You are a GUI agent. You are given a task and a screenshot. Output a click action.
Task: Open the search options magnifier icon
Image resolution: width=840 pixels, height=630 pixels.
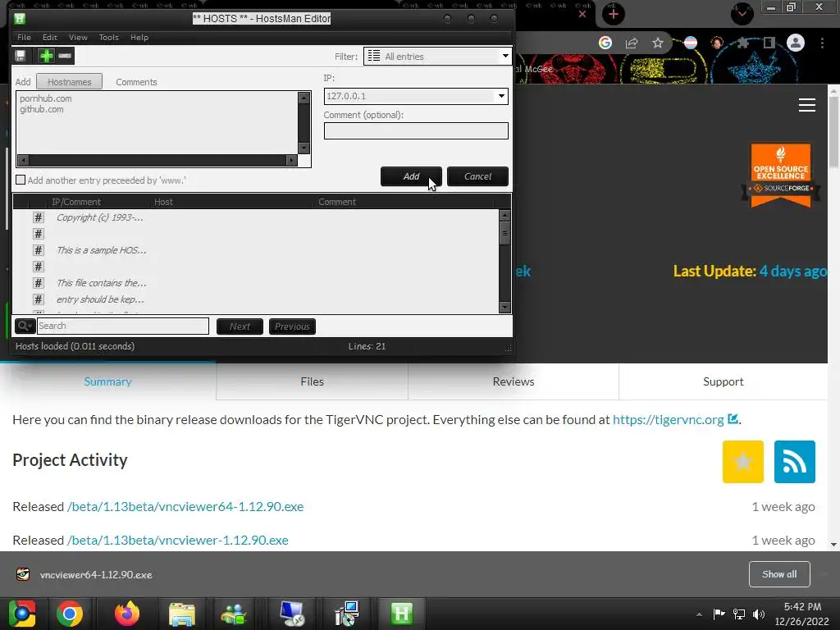point(25,326)
